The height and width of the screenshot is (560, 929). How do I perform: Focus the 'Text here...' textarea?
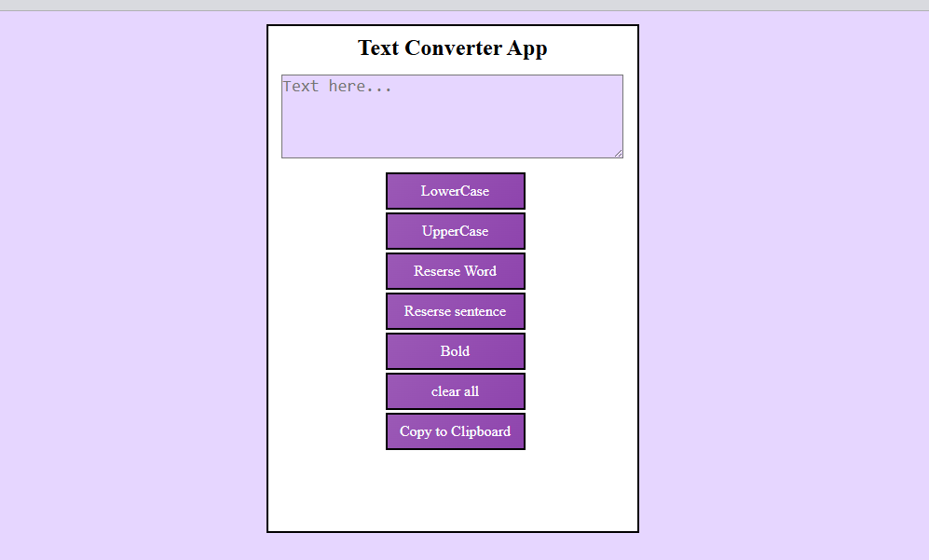pos(452,116)
